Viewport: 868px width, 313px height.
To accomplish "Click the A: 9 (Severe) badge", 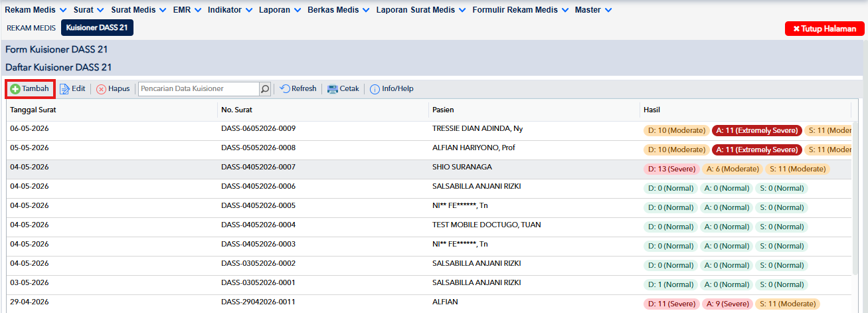I will point(727,304).
